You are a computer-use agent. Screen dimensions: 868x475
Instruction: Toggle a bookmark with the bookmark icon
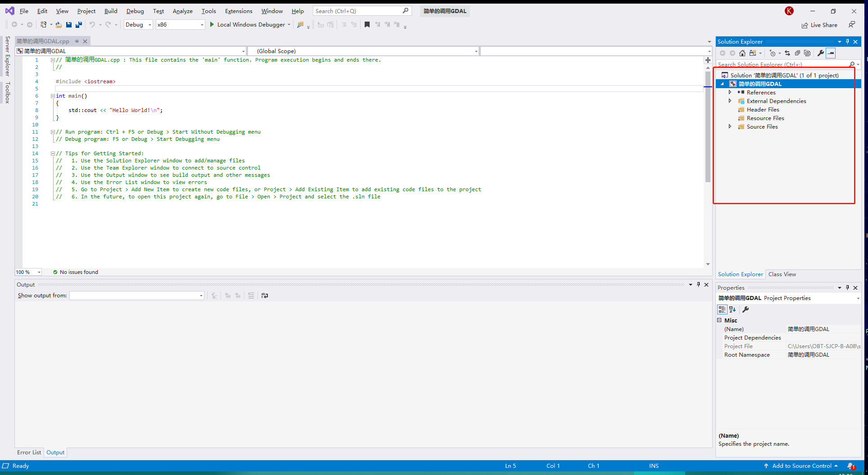coord(367,25)
